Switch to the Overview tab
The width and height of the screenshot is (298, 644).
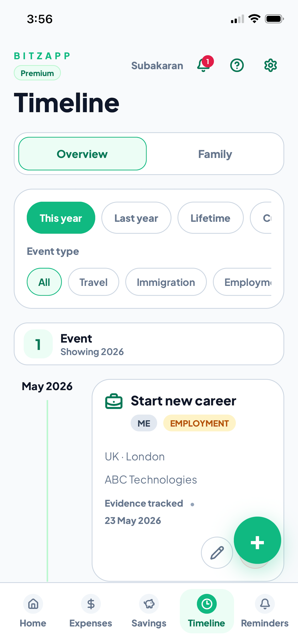tap(82, 154)
